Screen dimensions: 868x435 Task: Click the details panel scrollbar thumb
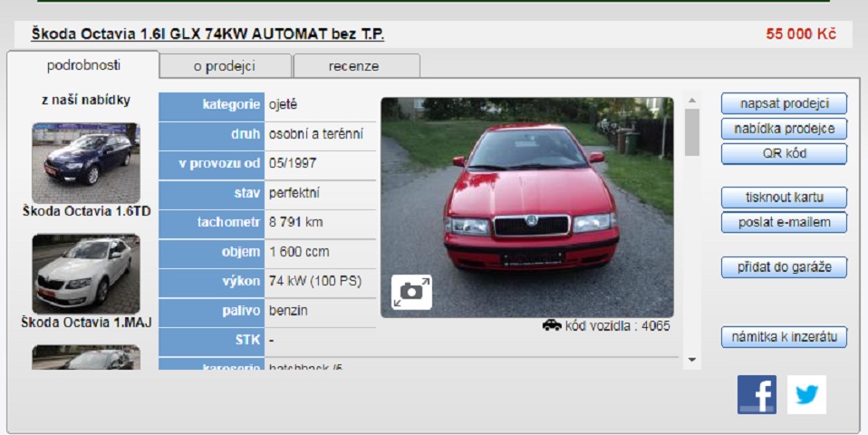692,132
